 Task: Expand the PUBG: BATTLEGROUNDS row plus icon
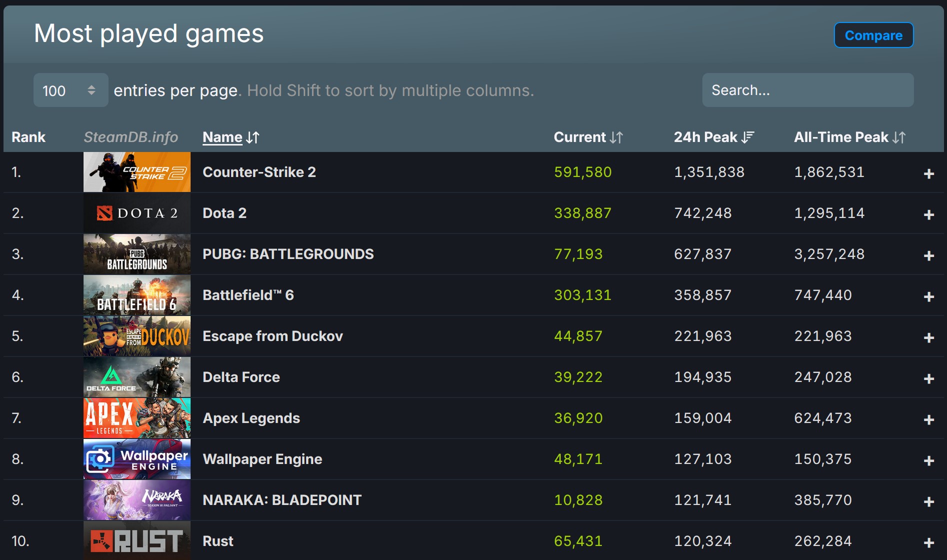pyautogui.click(x=928, y=255)
